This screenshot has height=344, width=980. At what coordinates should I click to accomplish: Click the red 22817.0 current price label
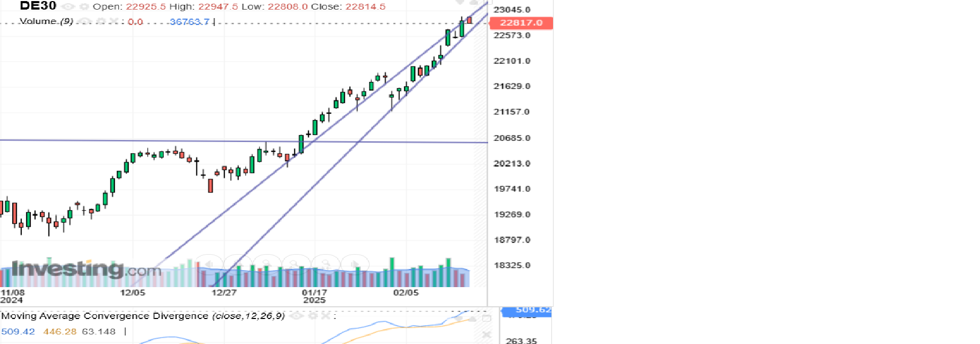click(x=521, y=23)
